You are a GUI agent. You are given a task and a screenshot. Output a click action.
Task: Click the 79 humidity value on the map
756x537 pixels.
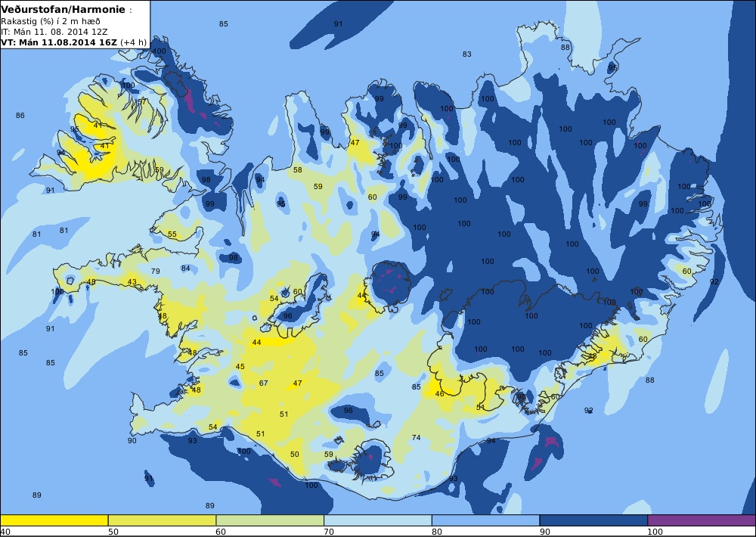click(155, 272)
